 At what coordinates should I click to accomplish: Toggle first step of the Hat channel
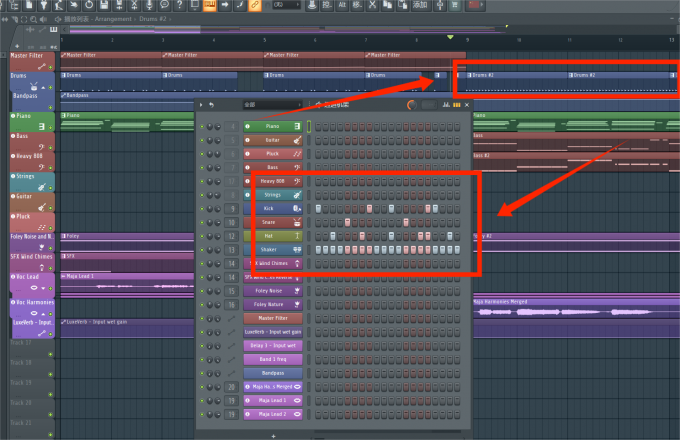318,236
